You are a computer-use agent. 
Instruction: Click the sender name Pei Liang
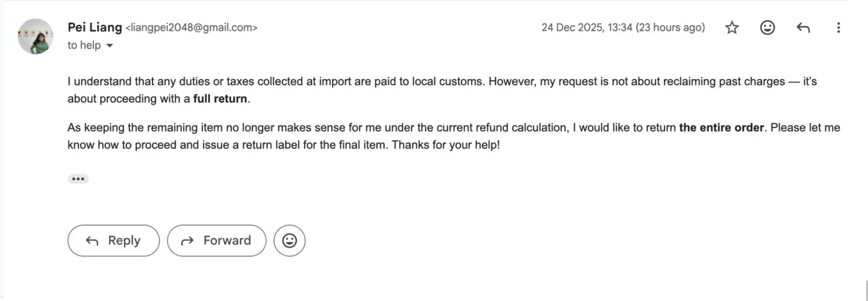95,27
